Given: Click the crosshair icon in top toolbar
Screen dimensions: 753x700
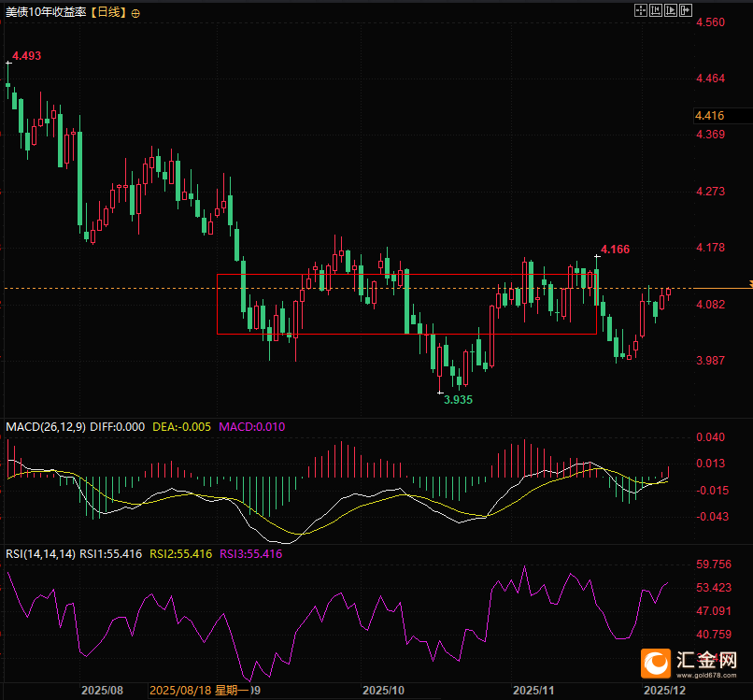Looking at the screenshot, I should 640,10.
